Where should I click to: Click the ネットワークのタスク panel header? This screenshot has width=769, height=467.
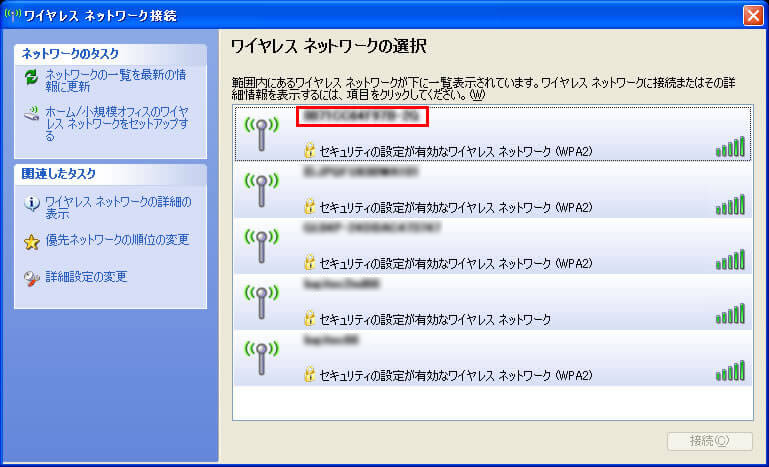[110, 54]
